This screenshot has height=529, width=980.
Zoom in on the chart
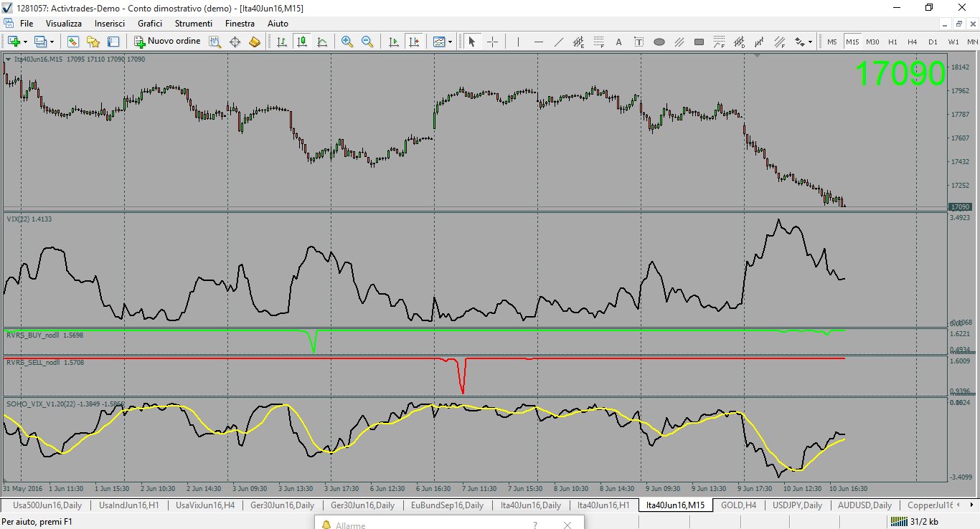click(x=347, y=42)
